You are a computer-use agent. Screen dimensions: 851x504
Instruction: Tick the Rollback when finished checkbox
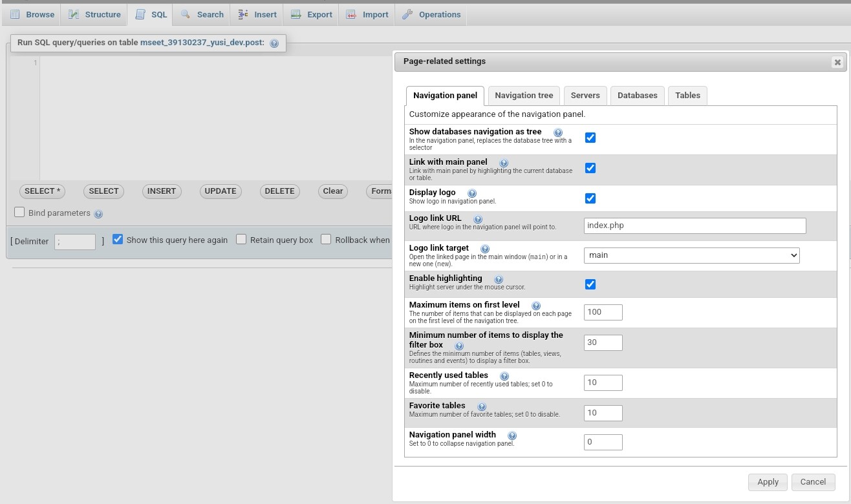pos(326,239)
